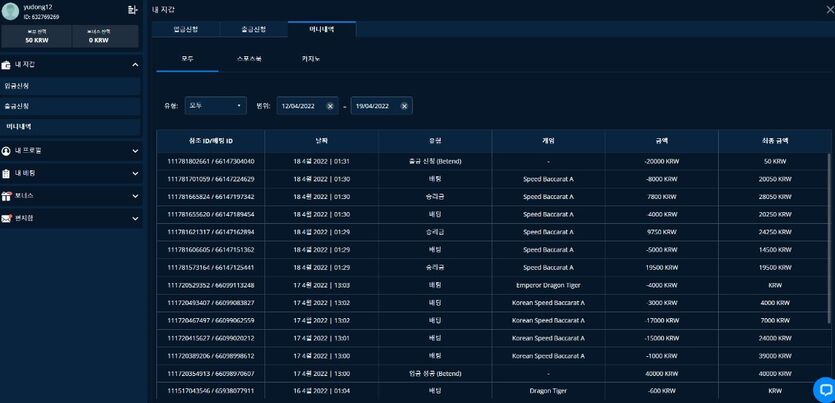
Task: Click the 7800 KRW amount cell
Action: (x=661, y=197)
